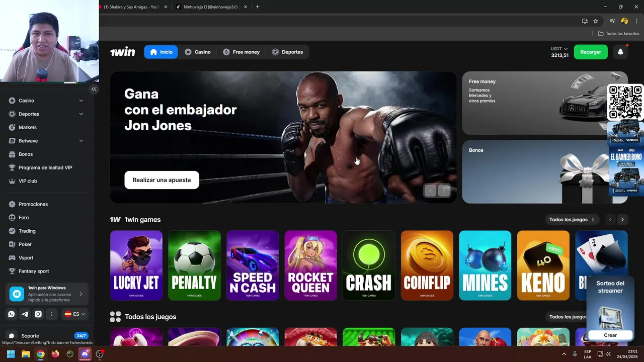Screen dimensions: 644x362
Task: Launch the Speed N Cash game
Action: [253, 265]
